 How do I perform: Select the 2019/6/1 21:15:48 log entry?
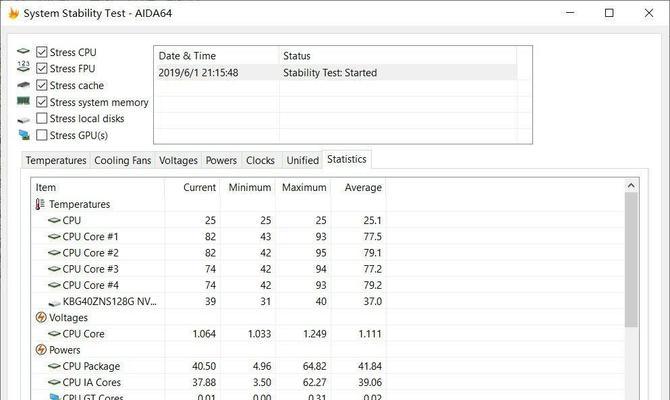tap(198, 73)
